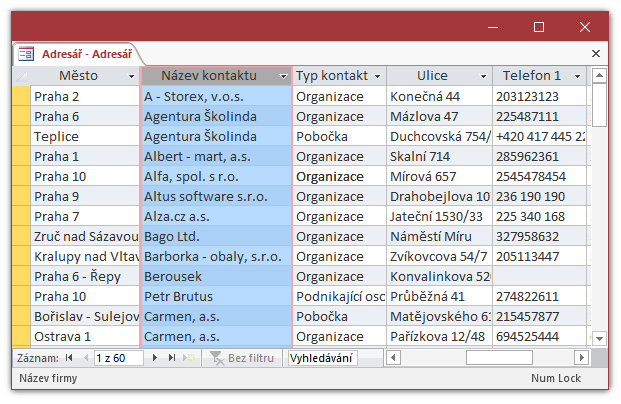Select the row selector for Praha 2
Image resolution: width=621 pixels, height=404 pixels.
[x=21, y=96]
